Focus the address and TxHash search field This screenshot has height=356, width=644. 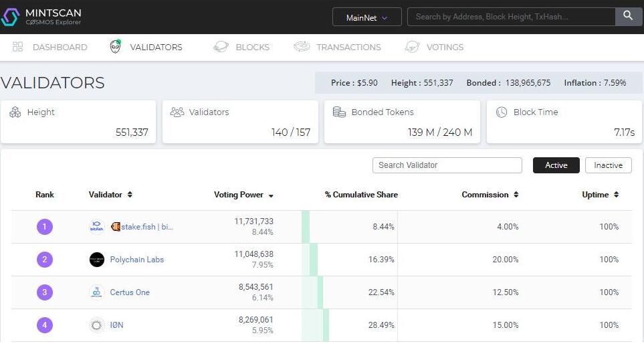tap(511, 17)
